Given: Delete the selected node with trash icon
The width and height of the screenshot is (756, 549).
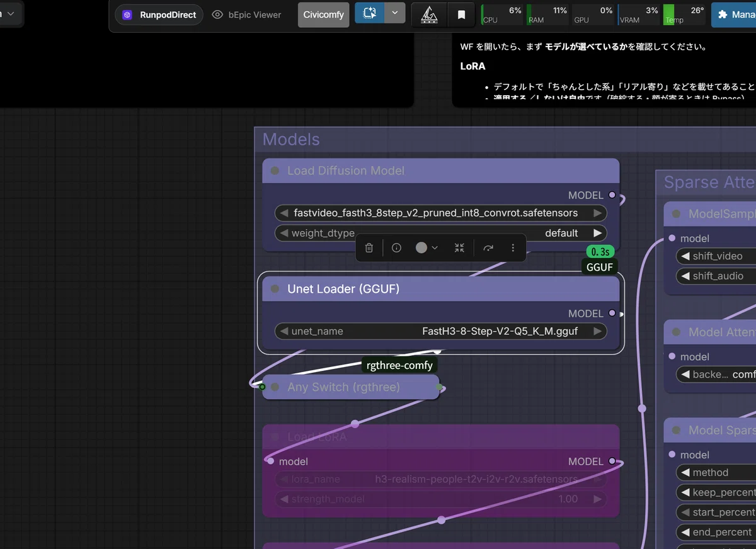Looking at the screenshot, I should tap(369, 248).
